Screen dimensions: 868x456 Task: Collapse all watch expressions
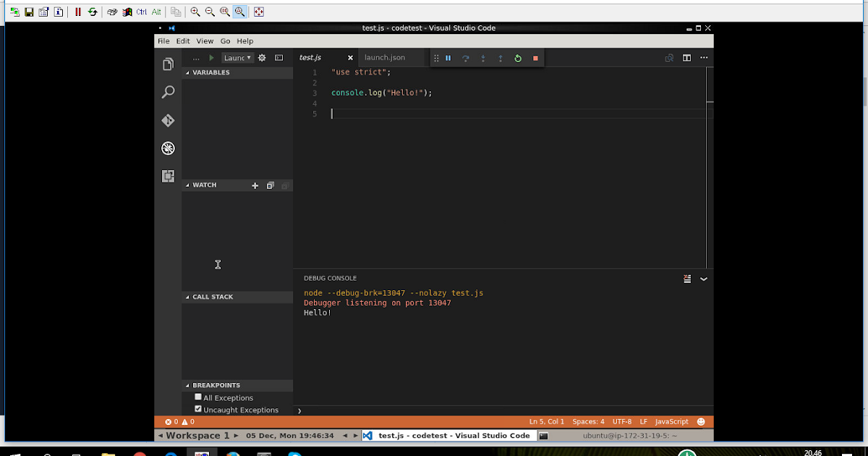[x=270, y=185]
